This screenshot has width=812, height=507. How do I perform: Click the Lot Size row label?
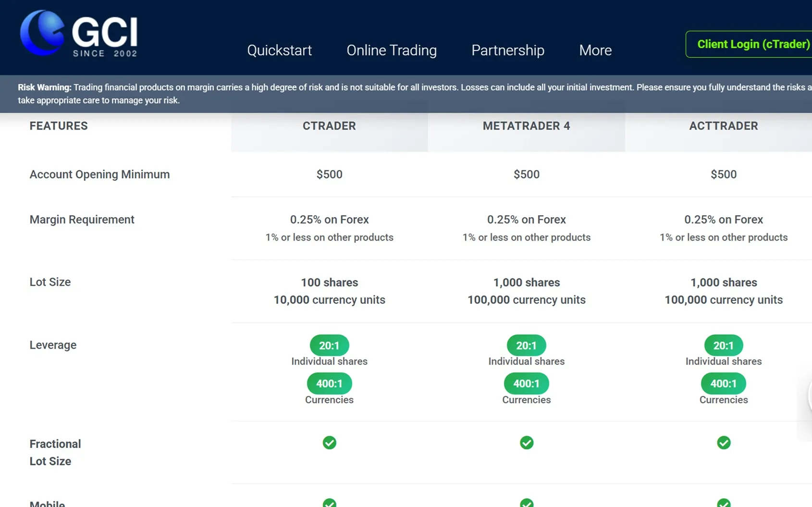pyautogui.click(x=50, y=282)
